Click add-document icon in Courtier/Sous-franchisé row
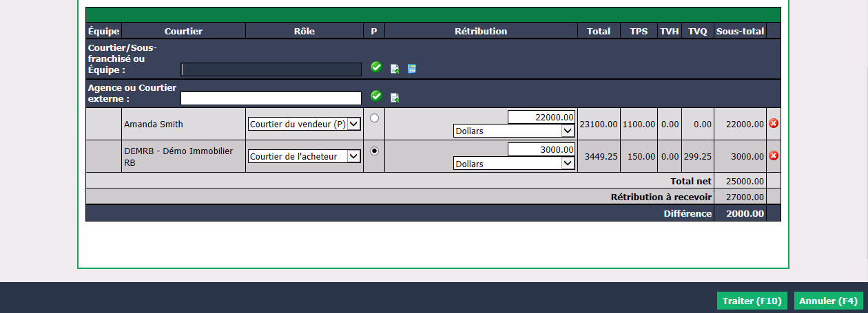The image size is (868, 313). [x=395, y=69]
